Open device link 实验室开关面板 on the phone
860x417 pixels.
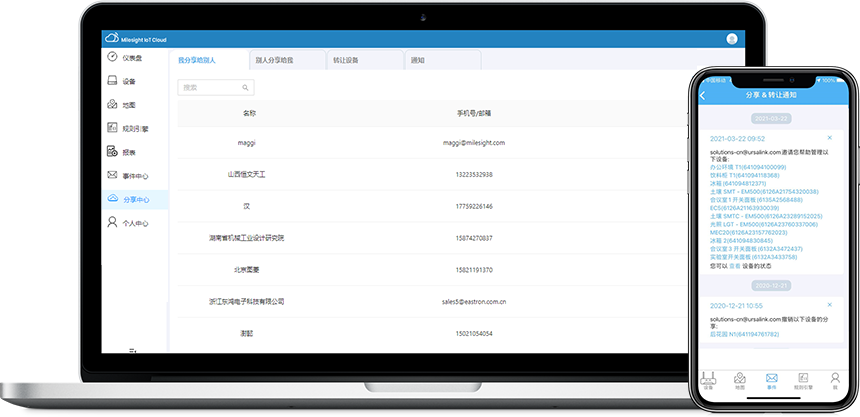[754, 257]
